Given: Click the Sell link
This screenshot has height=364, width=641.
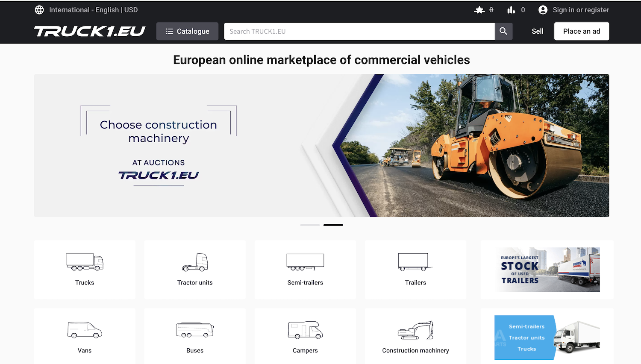Looking at the screenshot, I should click(x=538, y=31).
